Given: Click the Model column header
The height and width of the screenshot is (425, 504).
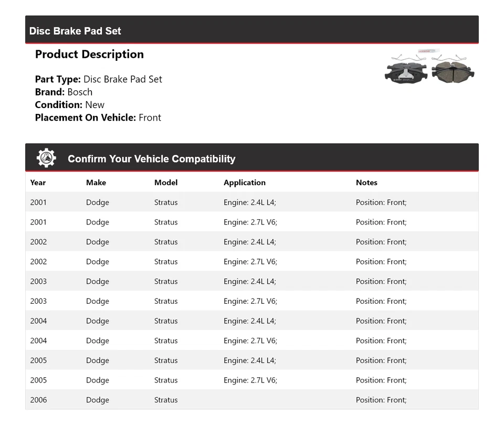Looking at the screenshot, I should (166, 183).
